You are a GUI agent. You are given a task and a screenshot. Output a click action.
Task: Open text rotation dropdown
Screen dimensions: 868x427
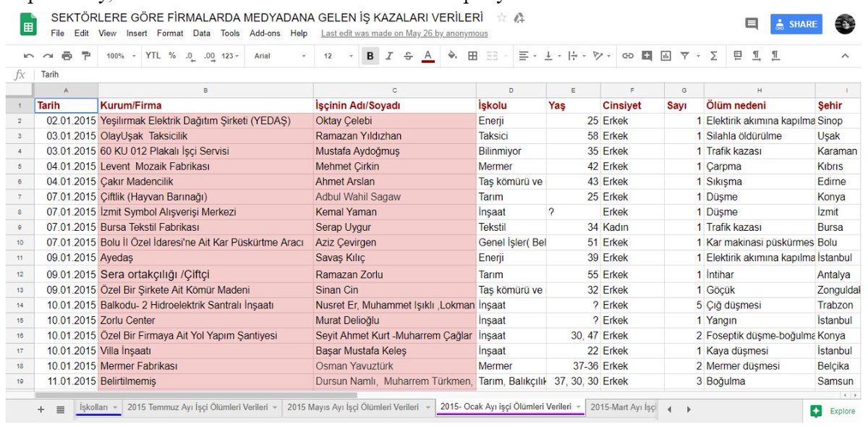click(601, 56)
